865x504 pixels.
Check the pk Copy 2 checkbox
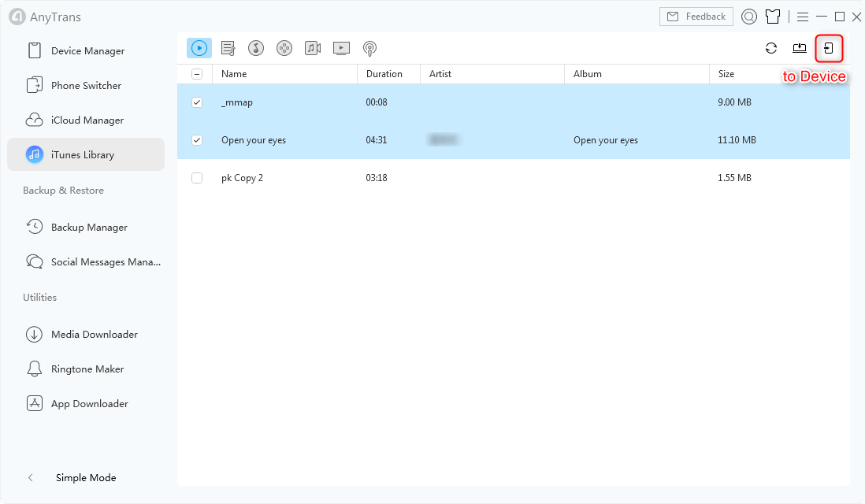(197, 177)
